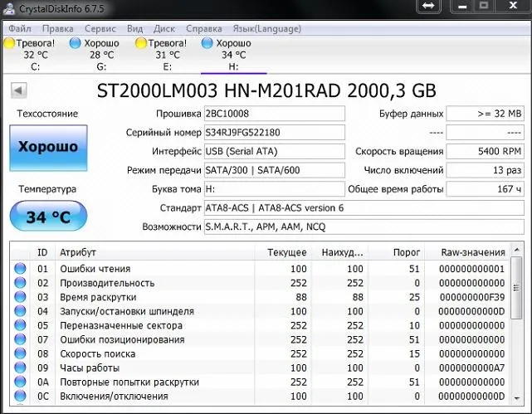Open the Правка menu
532x414 pixels.
click(57, 29)
